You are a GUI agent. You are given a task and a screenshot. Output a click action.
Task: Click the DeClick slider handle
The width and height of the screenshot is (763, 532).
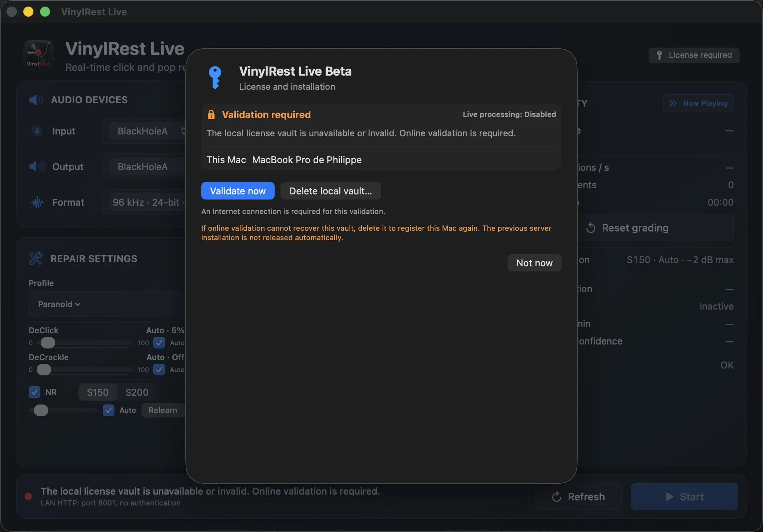[48, 343]
